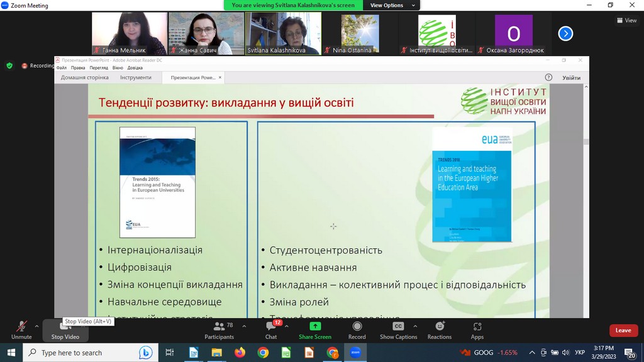
Task: Click the Participants icon in Zoom toolbar
Action: (219, 327)
